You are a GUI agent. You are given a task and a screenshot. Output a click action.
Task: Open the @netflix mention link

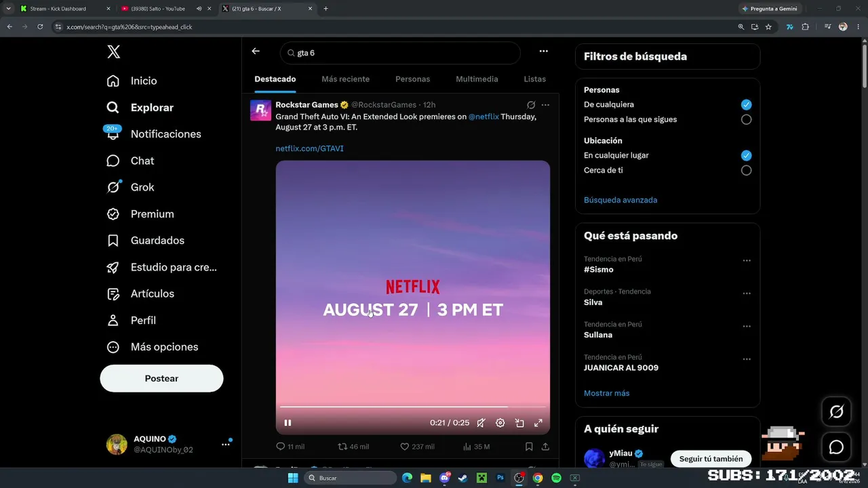point(484,117)
